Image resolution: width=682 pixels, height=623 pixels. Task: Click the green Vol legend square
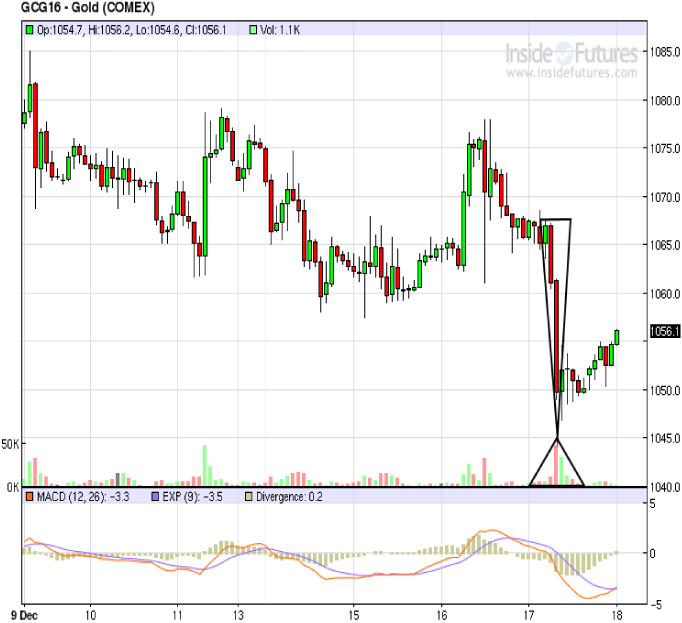point(253,31)
